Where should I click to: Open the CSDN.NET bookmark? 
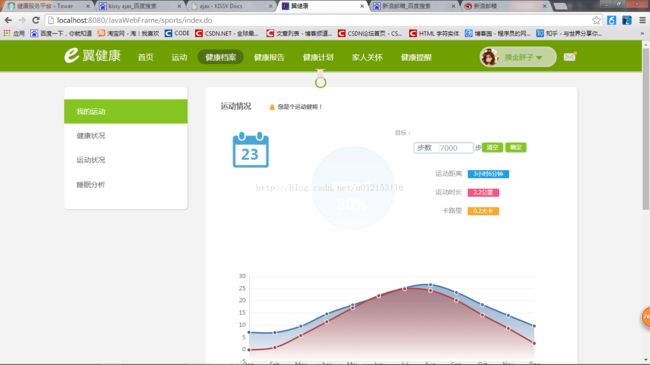click(227, 33)
